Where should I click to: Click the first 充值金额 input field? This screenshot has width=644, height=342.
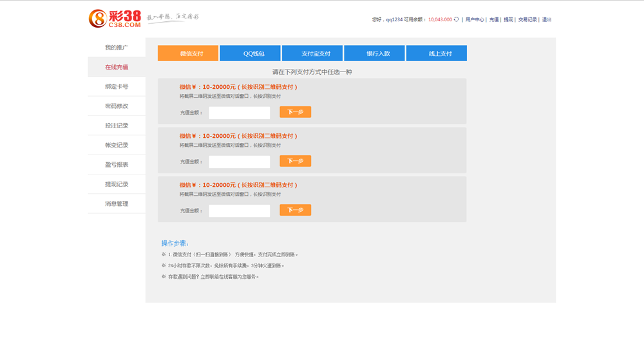239,113
